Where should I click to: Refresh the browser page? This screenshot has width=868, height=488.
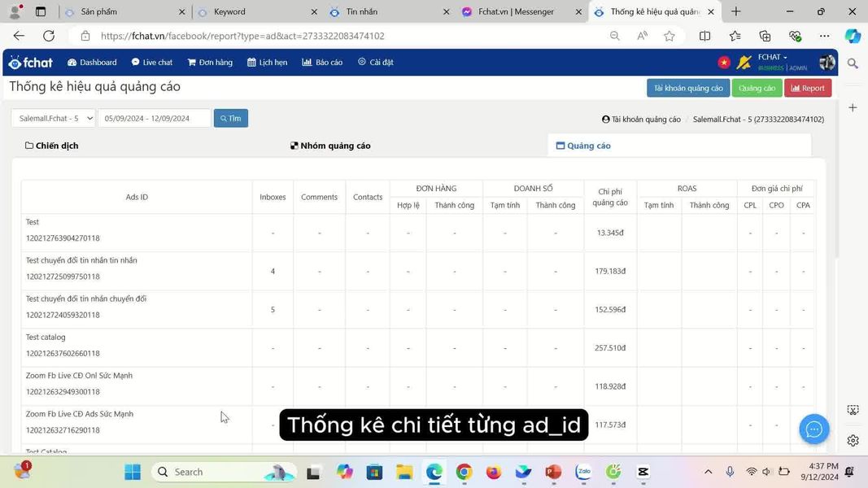click(49, 36)
